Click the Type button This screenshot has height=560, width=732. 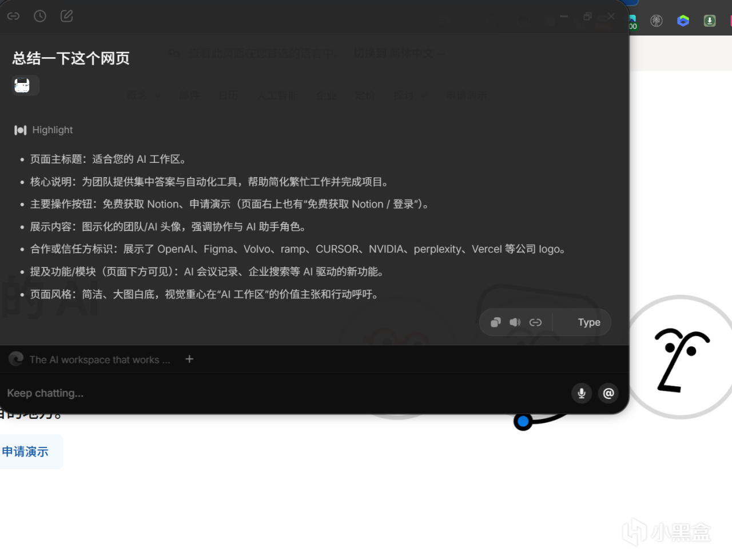pos(589,322)
